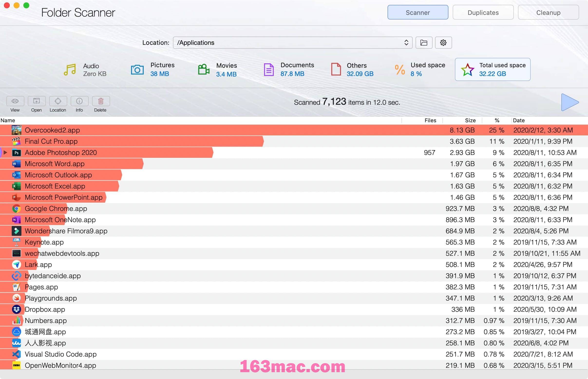Image resolution: width=588 pixels, height=379 pixels.
Task: Click the Pictures 38 MB value
Action: pyautogui.click(x=160, y=74)
